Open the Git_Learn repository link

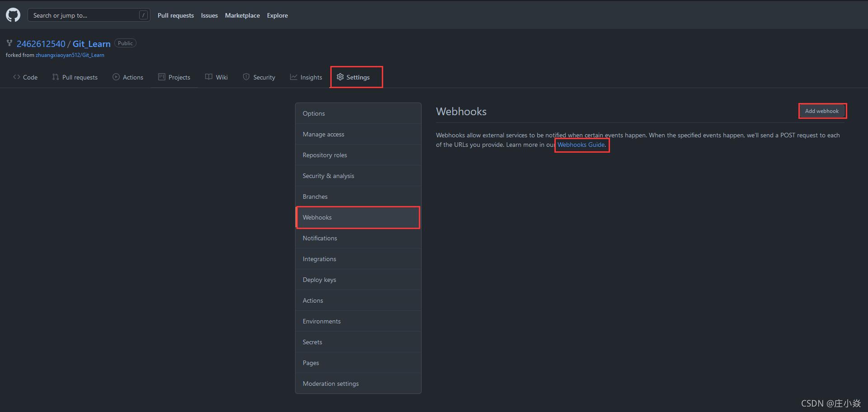(92, 44)
